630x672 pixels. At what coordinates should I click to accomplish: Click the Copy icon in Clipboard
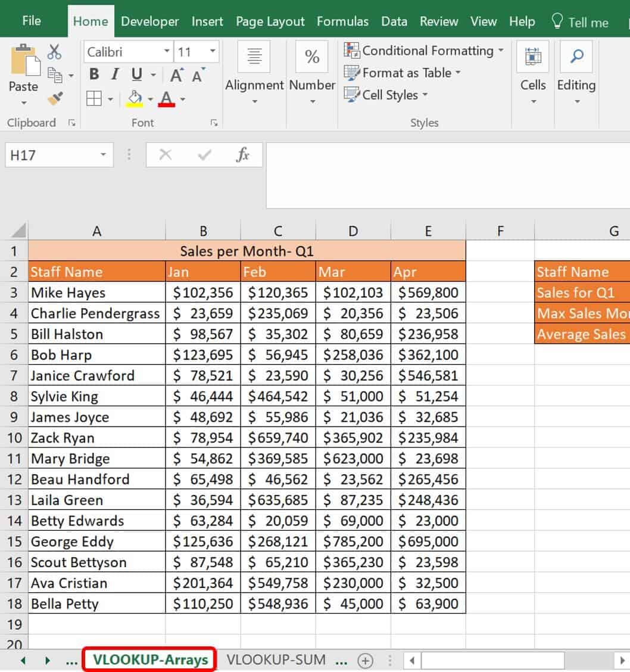click(x=55, y=75)
